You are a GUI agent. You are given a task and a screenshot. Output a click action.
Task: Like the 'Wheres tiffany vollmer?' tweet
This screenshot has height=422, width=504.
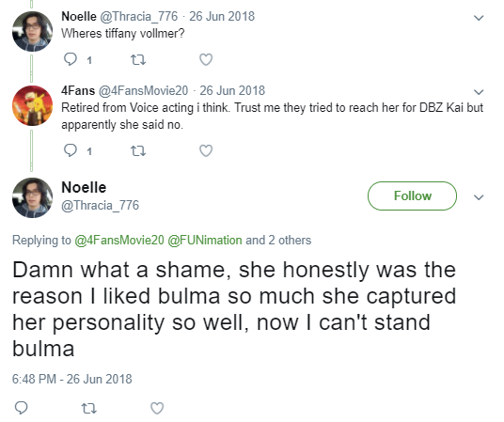[x=206, y=60]
